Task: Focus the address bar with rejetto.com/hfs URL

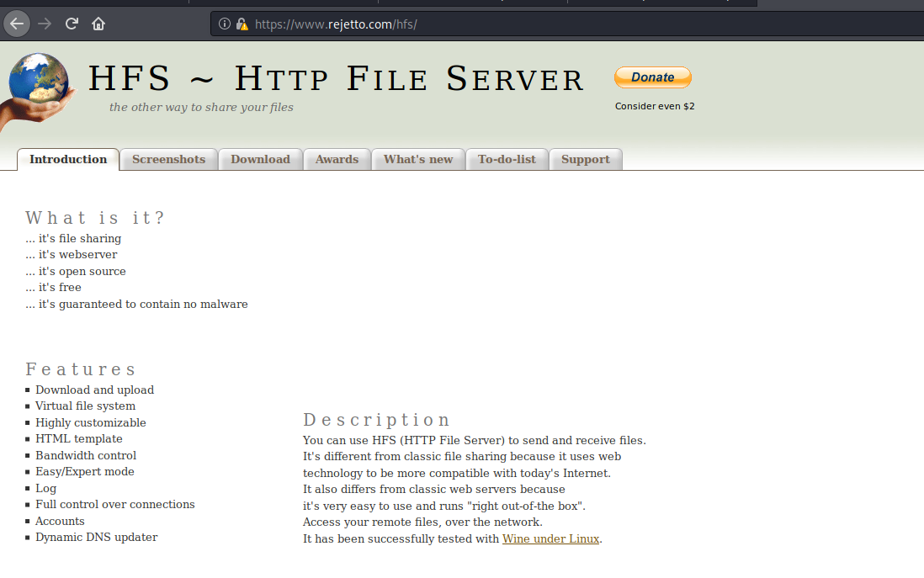Action: [x=566, y=24]
